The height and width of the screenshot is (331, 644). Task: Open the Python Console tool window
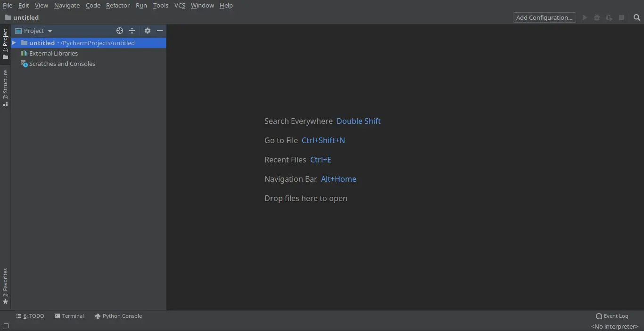(118, 316)
